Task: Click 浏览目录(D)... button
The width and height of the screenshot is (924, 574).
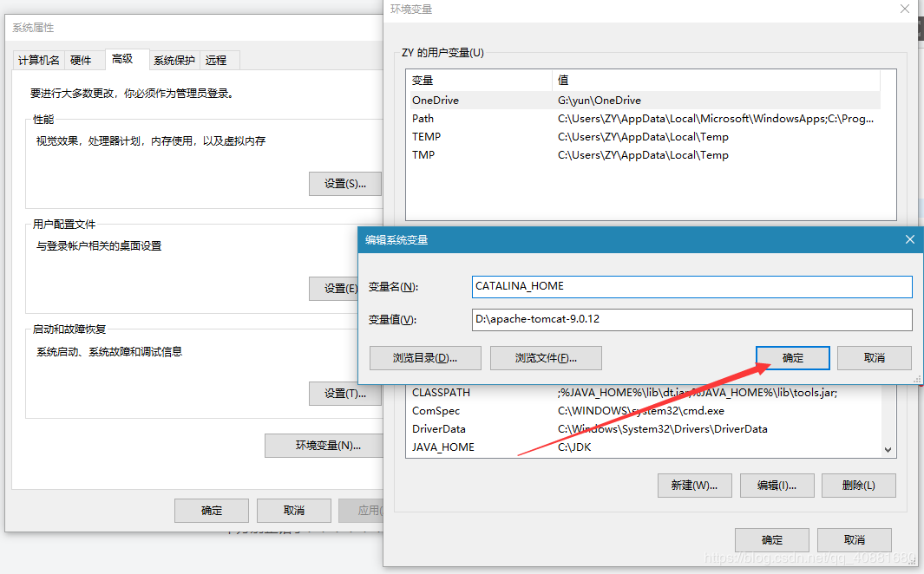Action: coord(425,358)
